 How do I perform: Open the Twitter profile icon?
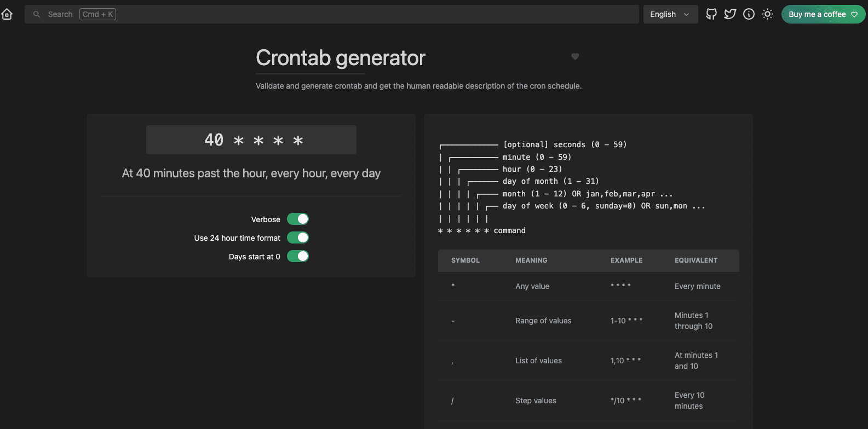pyautogui.click(x=730, y=14)
